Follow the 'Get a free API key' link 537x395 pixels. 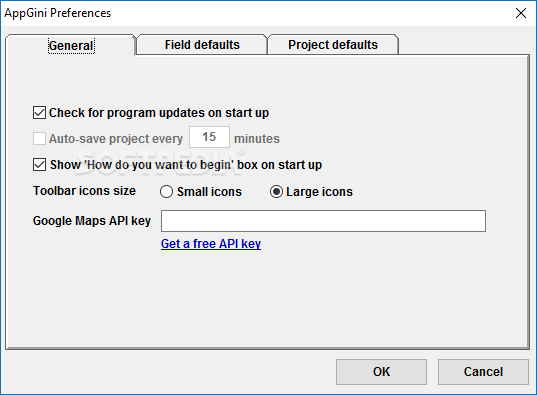click(x=211, y=244)
